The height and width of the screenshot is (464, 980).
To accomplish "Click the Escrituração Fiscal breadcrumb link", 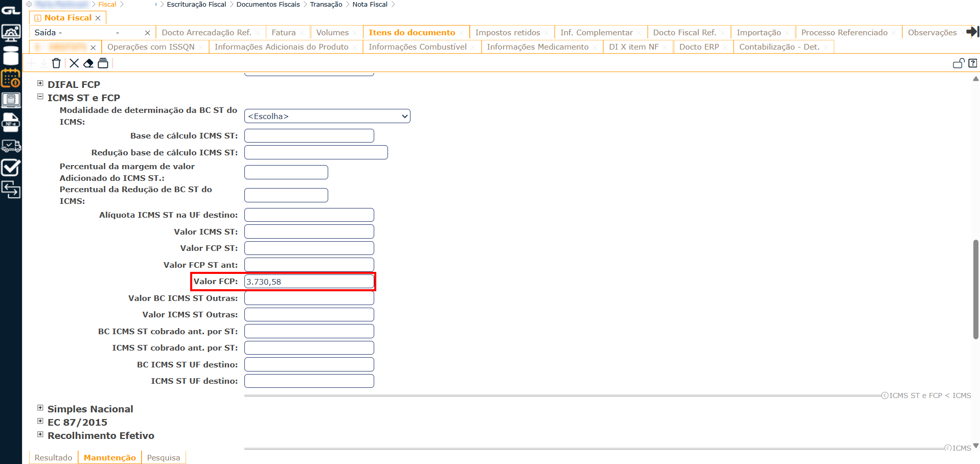I will [x=196, y=5].
